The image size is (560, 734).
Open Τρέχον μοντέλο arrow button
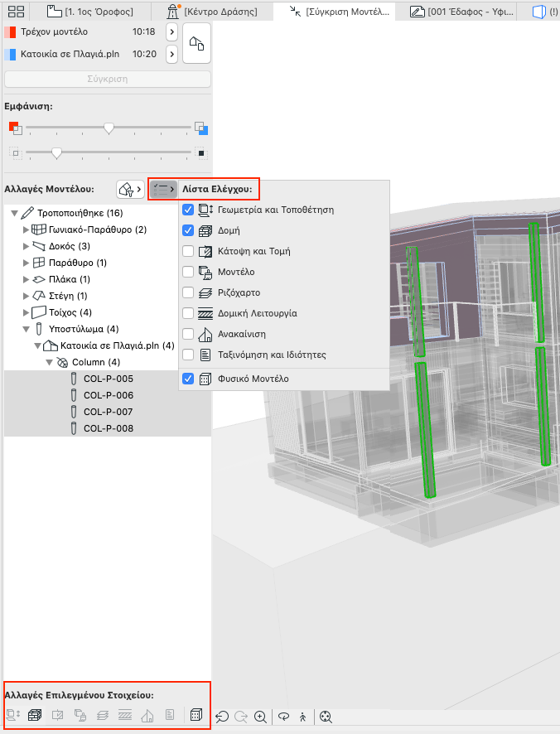pyautogui.click(x=171, y=31)
